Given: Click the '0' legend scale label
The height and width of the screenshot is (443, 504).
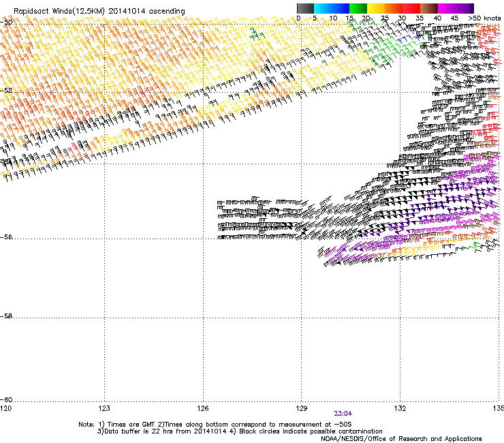Looking at the screenshot, I should coord(298,18).
